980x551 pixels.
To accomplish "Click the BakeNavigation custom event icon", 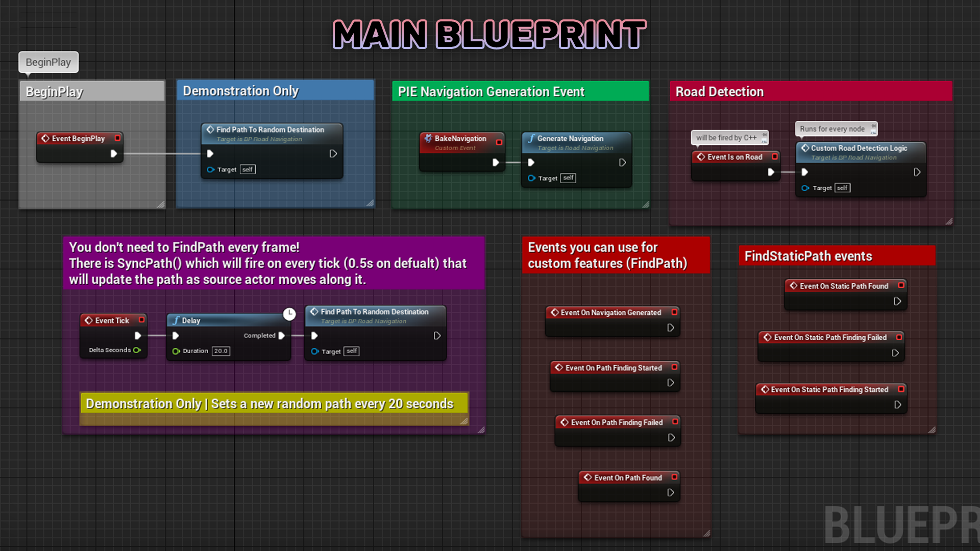I will click(429, 139).
